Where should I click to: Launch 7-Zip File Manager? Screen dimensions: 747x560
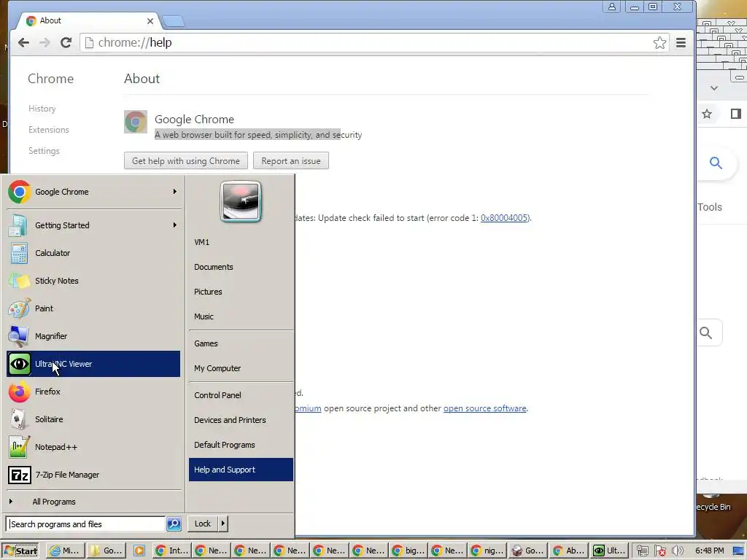tap(93, 475)
